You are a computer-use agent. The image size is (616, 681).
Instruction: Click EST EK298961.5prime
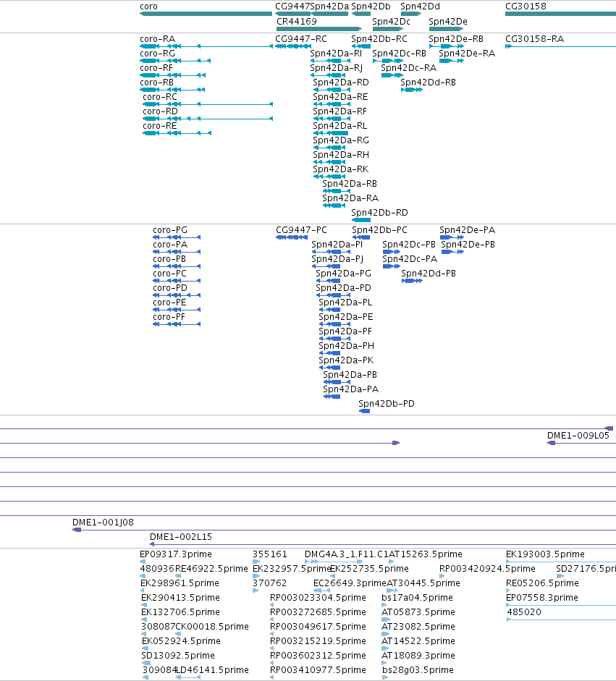click(x=142, y=591)
